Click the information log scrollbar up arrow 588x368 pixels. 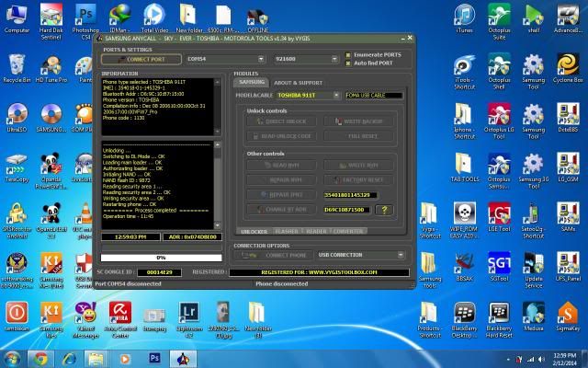[217, 82]
